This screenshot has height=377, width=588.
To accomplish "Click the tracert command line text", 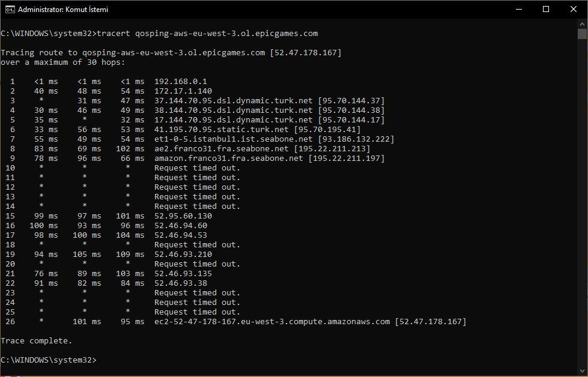I will (x=207, y=34).
